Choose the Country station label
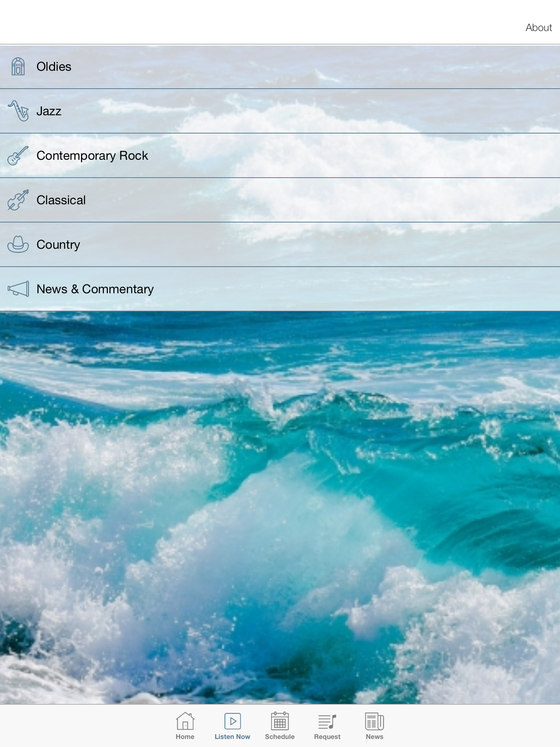 (x=58, y=245)
